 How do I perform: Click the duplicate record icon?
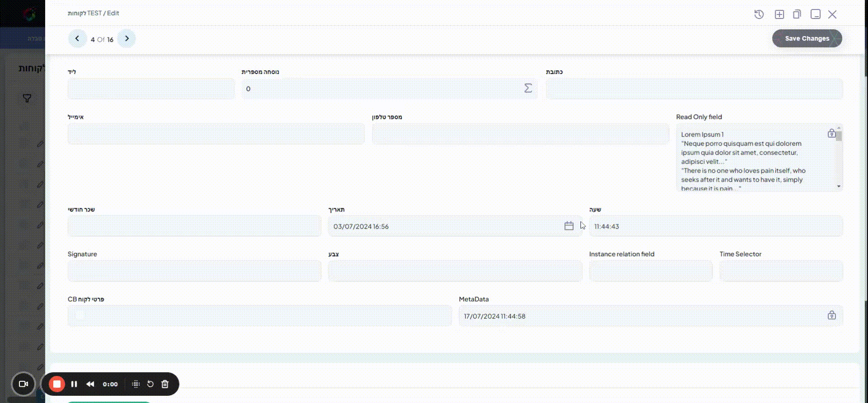pos(797,14)
